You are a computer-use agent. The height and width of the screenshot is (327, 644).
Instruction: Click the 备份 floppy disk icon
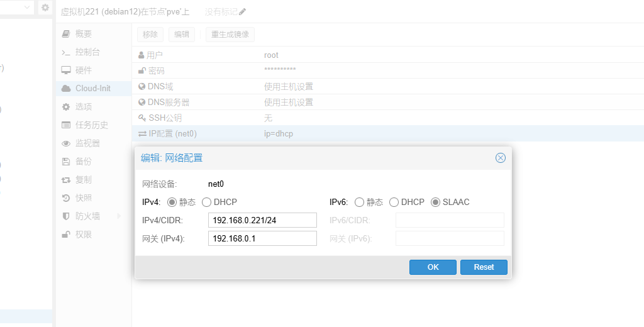(x=65, y=162)
